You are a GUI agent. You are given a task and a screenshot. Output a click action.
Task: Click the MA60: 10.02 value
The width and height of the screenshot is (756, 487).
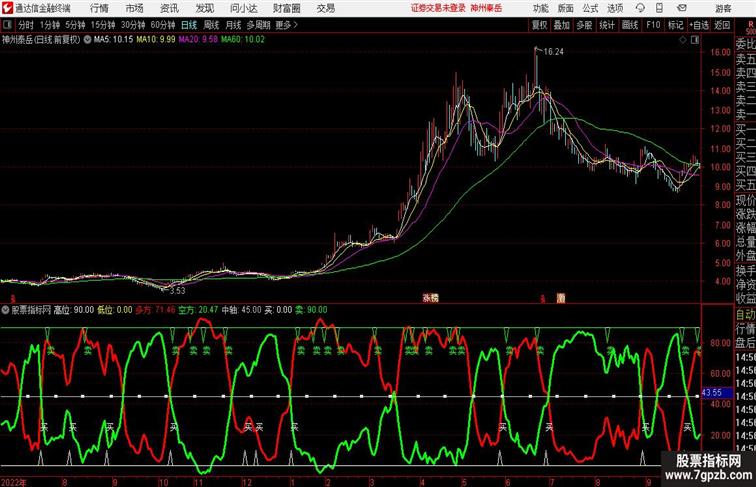243,40
